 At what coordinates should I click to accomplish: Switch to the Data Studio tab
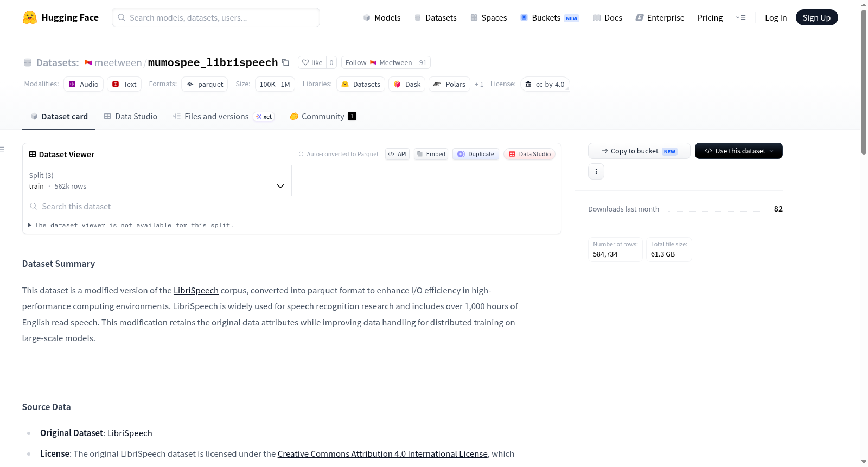(x=130, y=116)
